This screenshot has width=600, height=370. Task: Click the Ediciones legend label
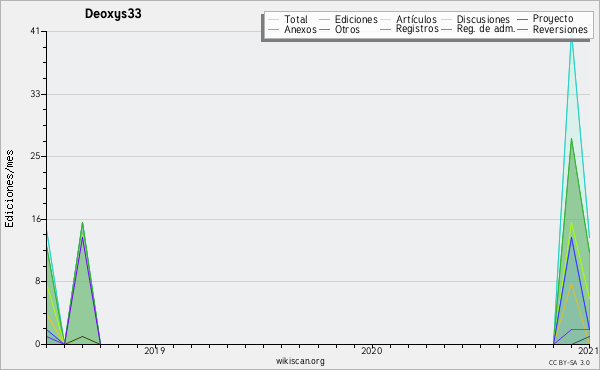click(x=356, y=19)
